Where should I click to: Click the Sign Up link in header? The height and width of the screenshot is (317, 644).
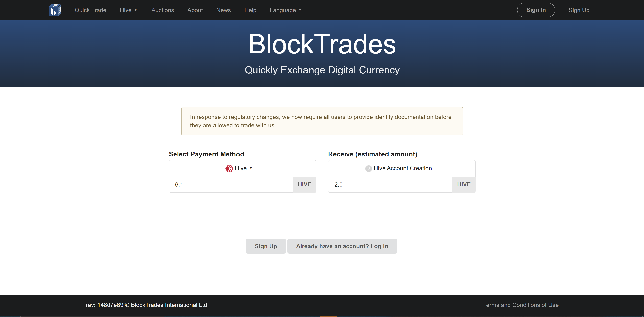coord(579,10)
